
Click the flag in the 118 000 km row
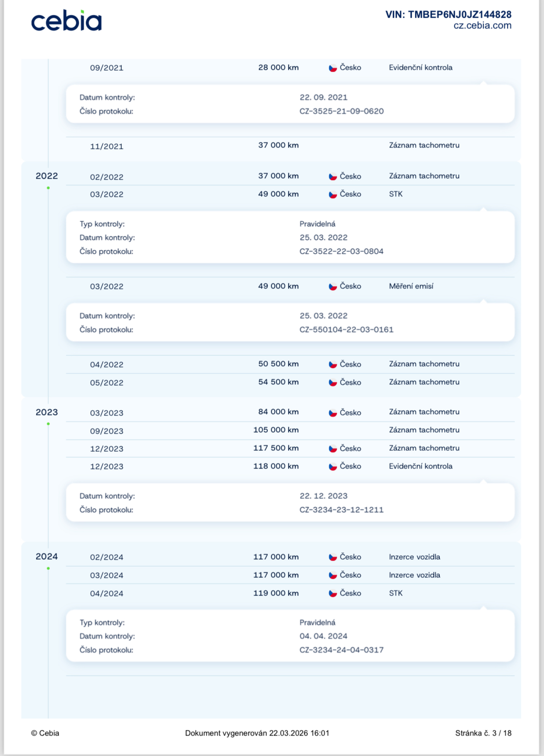pos(333,467)
